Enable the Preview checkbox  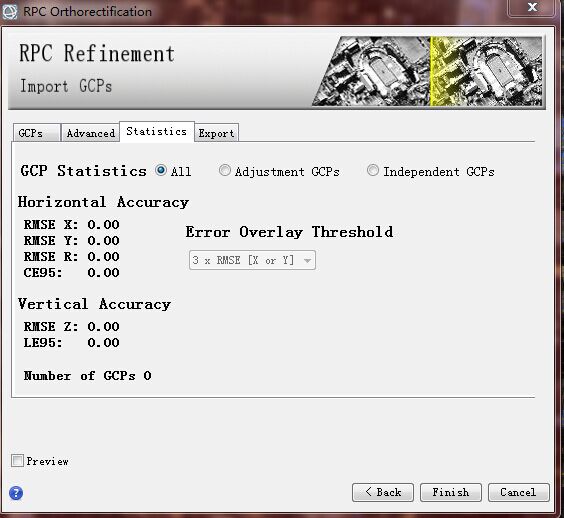[x=17, y=460]
